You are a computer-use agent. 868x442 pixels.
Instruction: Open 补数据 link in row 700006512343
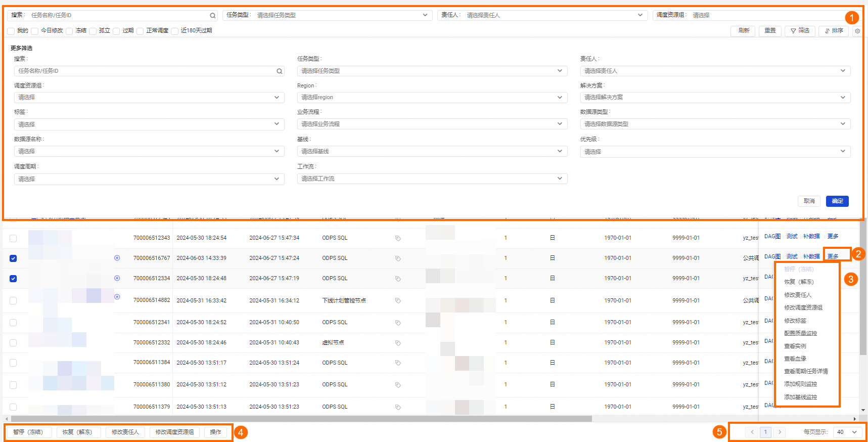(811, 237)
